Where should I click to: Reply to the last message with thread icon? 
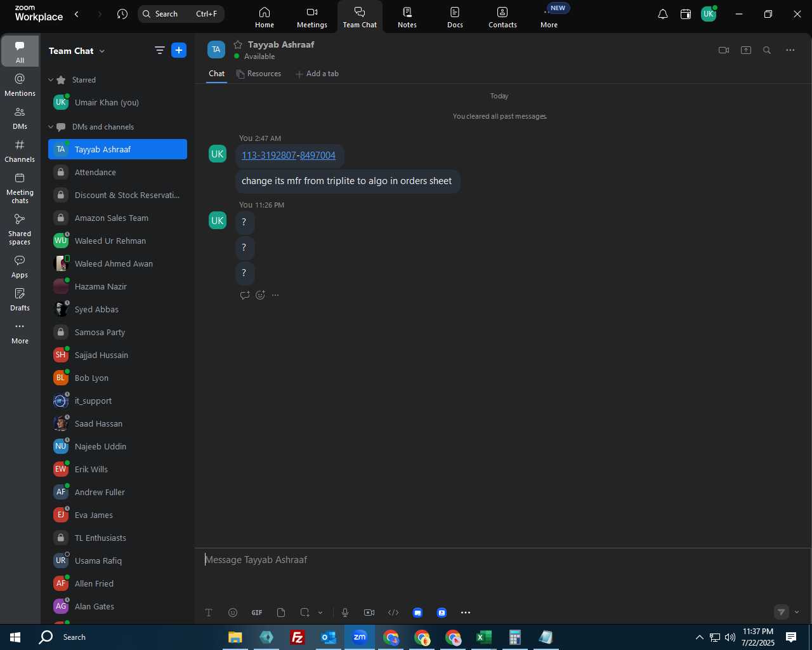pyautogui.click(x=245, y=295)
